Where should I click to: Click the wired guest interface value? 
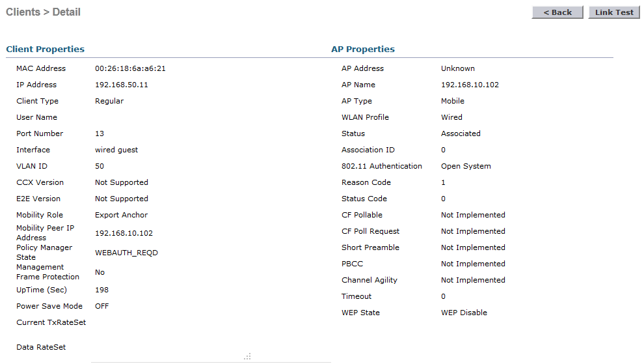pyautogui.click(x=116, y=150)
